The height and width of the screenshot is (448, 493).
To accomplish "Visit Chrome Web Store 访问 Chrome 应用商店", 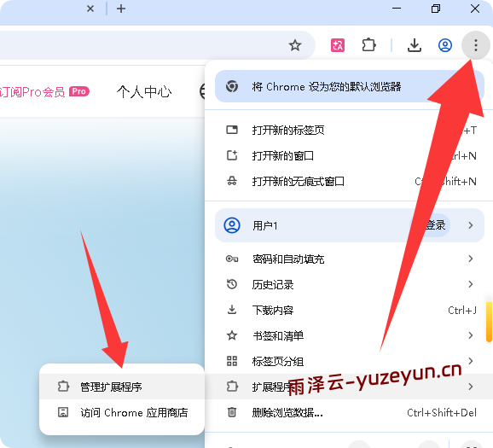I will pyautogui.click(x=122, y=412).
